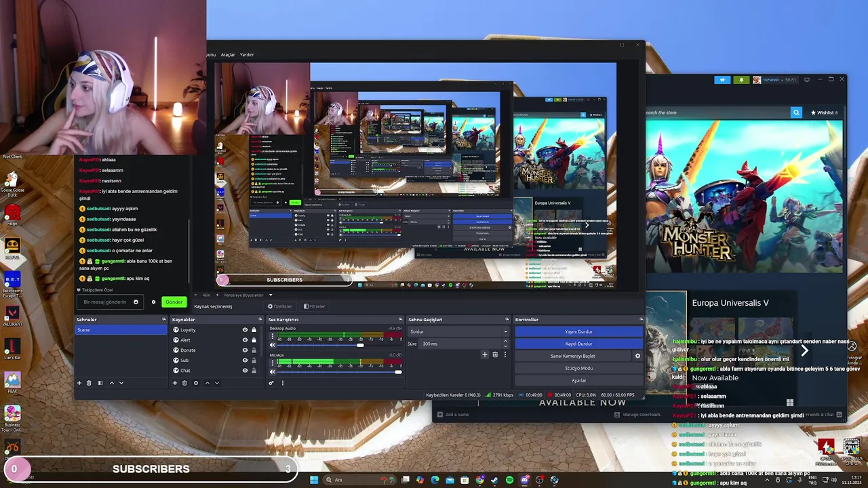
Task: Open Steam icon in Windows taskbar
Action: pos(494,480)
